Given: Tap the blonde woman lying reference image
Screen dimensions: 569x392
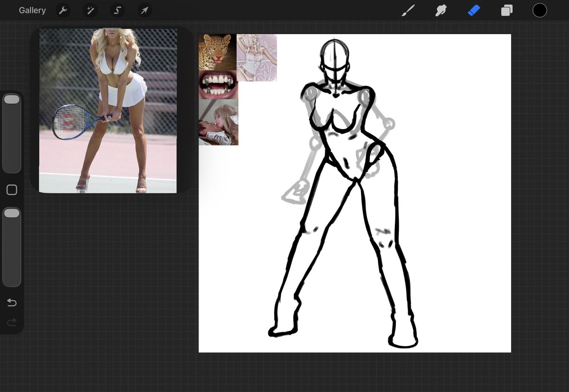Looking at the screenshot, I should coord(218,122).
